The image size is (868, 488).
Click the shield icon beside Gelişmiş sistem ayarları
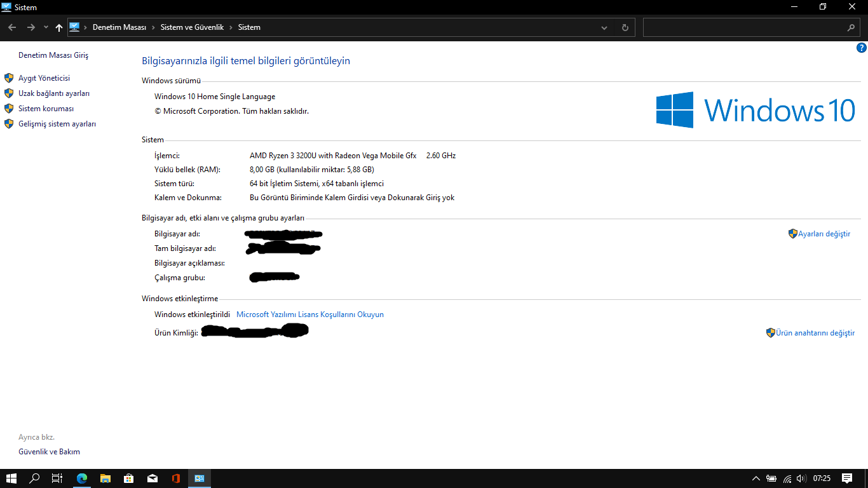pos(9,124)
